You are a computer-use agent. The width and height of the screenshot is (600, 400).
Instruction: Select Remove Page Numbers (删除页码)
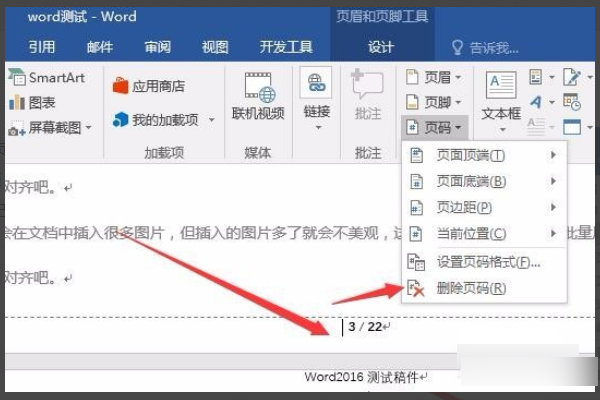(484, 288)
